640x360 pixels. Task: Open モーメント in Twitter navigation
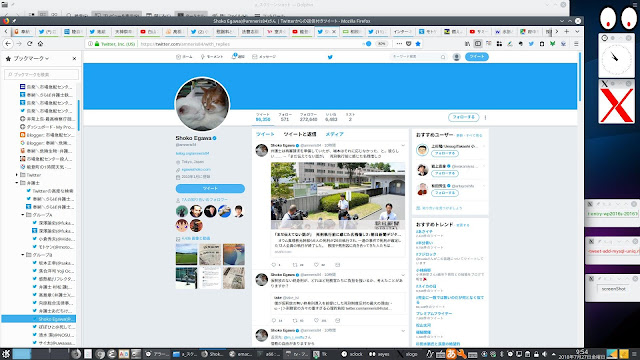click(211, 57)
